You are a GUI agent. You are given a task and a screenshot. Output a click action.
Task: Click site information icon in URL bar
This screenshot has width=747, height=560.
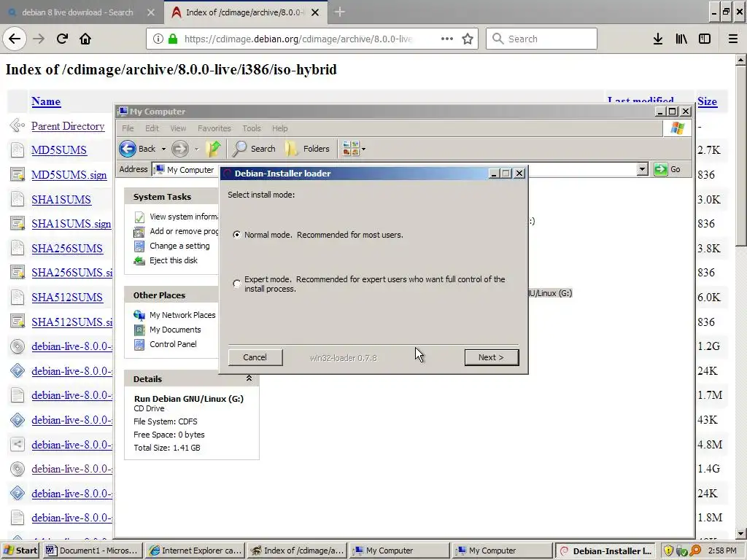pos(158,39)
